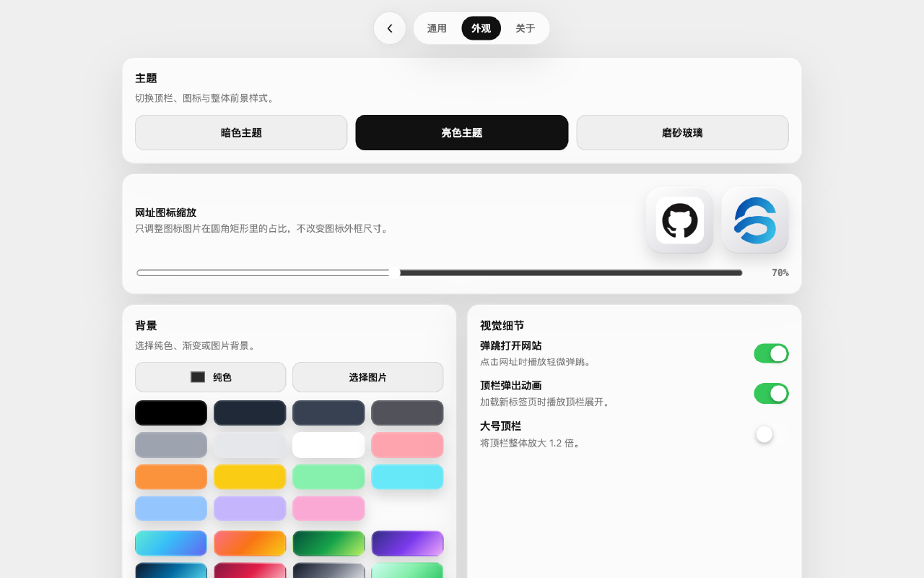This screenshot has height=578, width=924.
Task: Choose the 亮色主题 theme button
Action: 462,133
